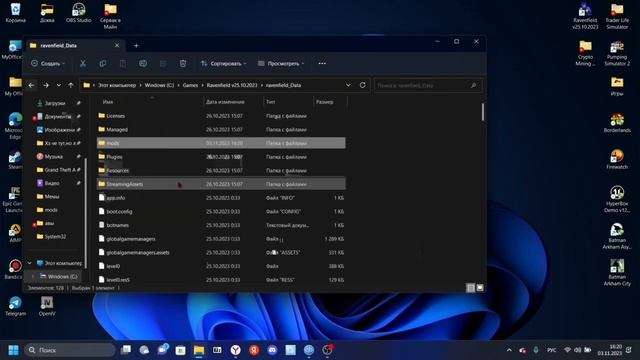Click the Copy icon in Explorer toolbar
Screen dimensions: 640x360
click(103, 63)
